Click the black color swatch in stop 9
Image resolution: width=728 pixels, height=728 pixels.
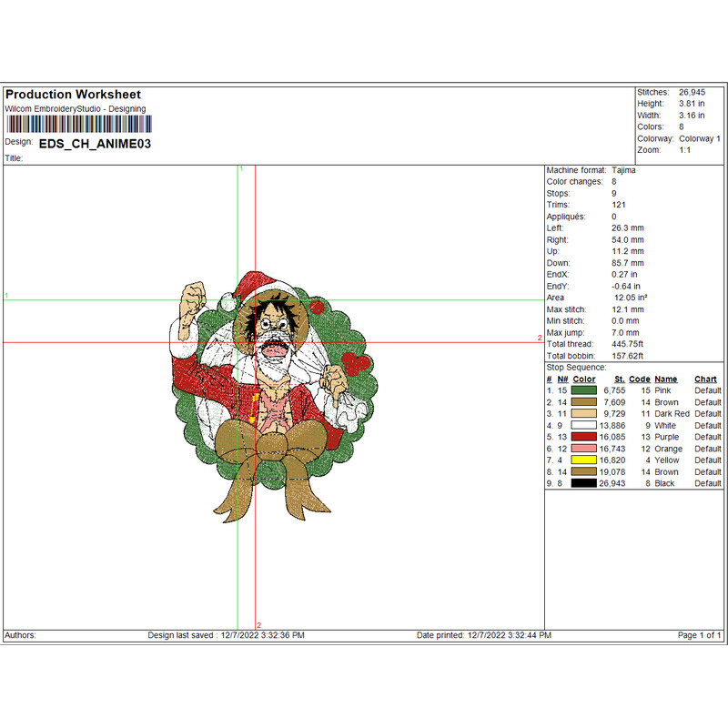coord(583,484)
